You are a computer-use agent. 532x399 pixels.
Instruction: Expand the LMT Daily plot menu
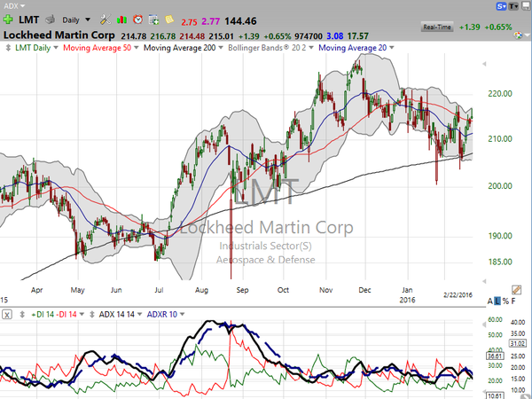(x=56, y=48)
